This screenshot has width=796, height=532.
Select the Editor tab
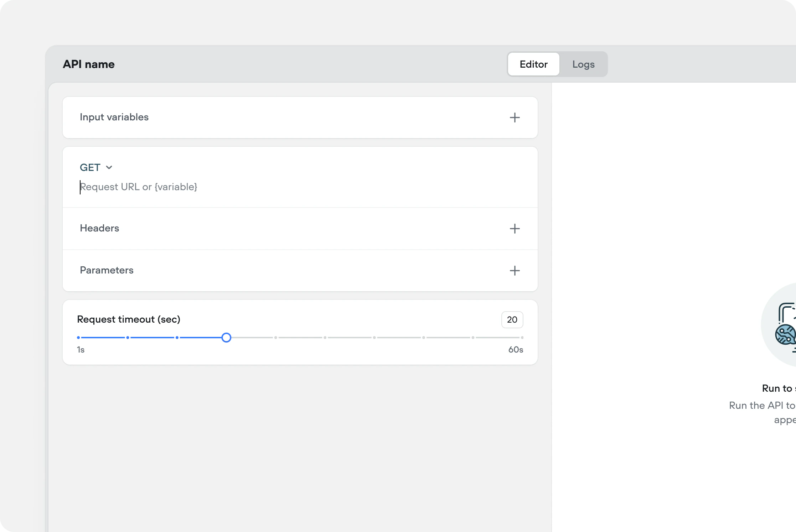(x=533, y=64)
